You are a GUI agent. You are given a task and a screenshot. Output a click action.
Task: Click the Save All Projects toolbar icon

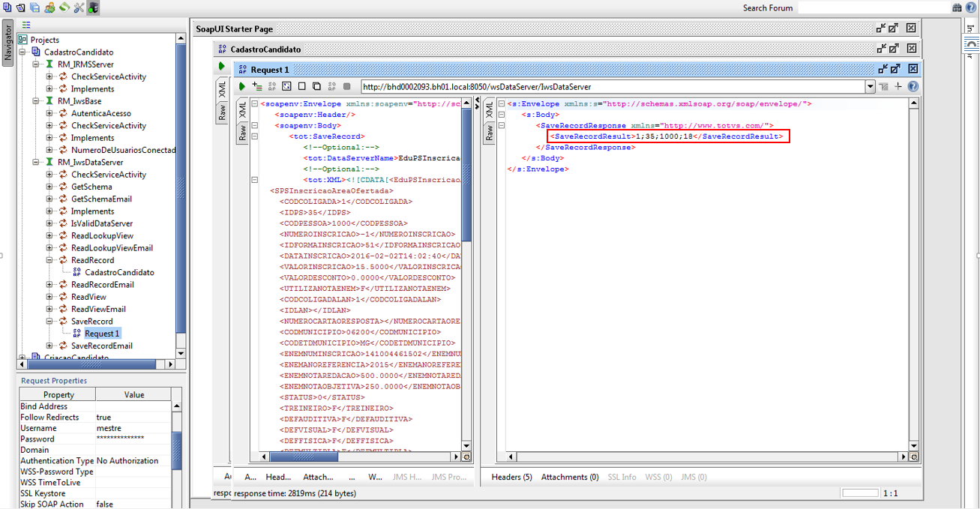[34, 7]
